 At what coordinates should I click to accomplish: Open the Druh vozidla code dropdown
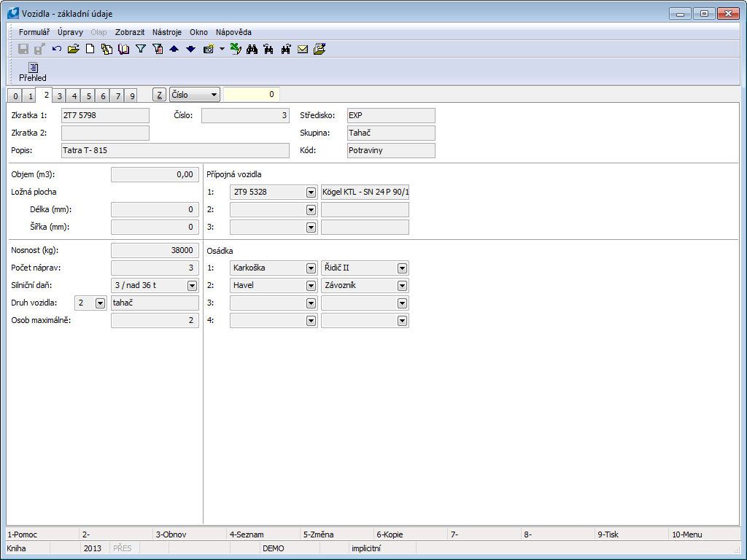click(x=100, y=303)
